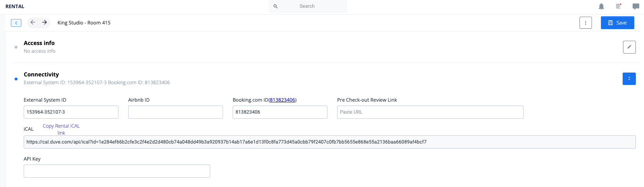Click the Booking.com ID input field
644x187 pixels.
point(280,112)
